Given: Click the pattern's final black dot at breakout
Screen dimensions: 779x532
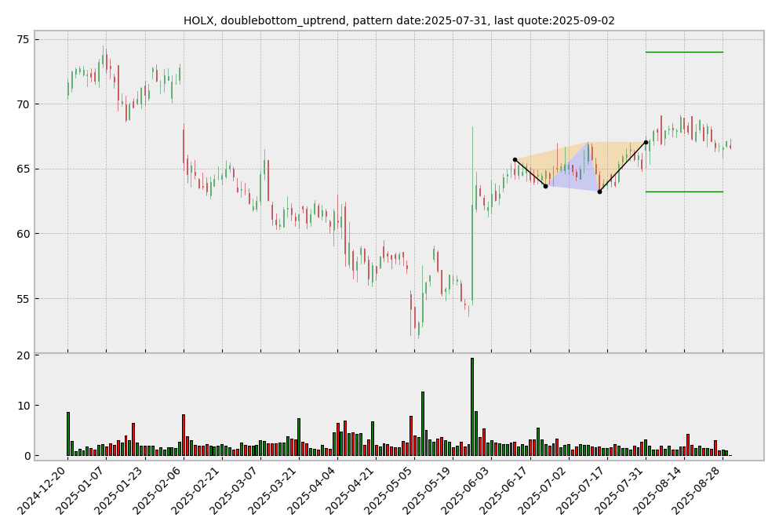Looking at the screenshot, I should coord(646,142).
